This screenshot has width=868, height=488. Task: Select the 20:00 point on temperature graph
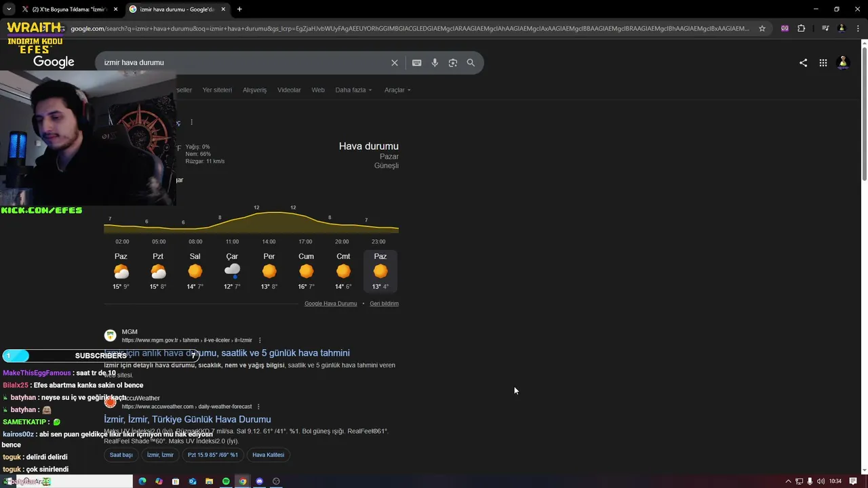click(x=342, y=241)
